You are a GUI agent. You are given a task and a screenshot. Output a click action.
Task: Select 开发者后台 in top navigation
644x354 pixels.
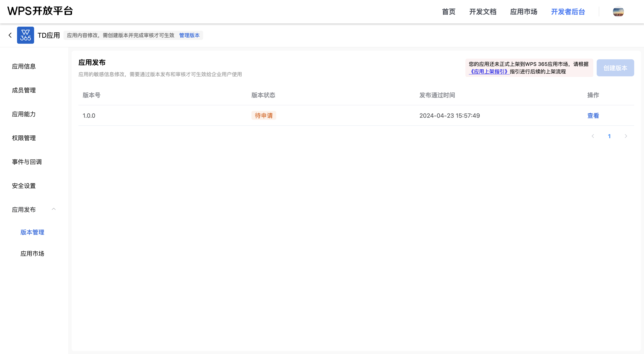[568, 12]
